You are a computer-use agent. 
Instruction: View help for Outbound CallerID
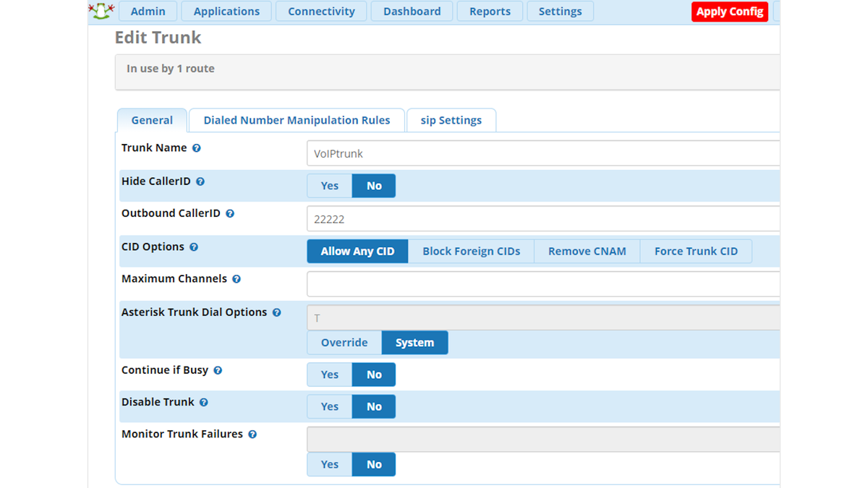229,213
